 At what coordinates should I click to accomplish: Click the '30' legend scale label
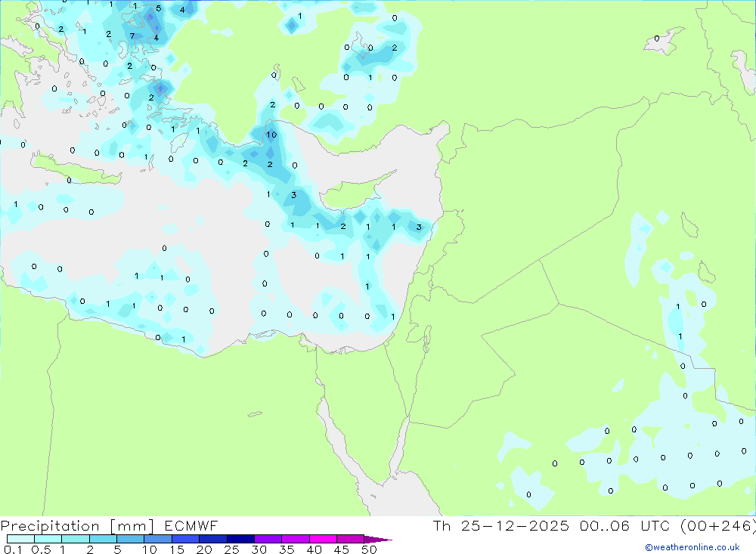(259, 549)
